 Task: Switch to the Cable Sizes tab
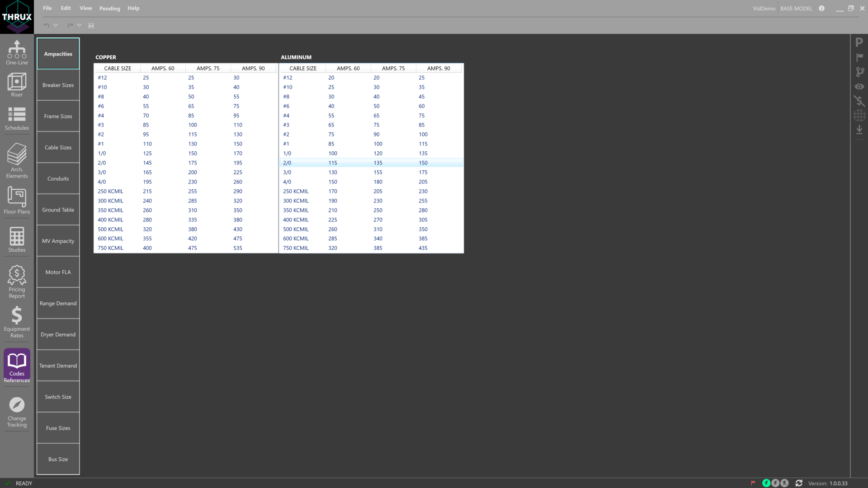coord(58,147)
